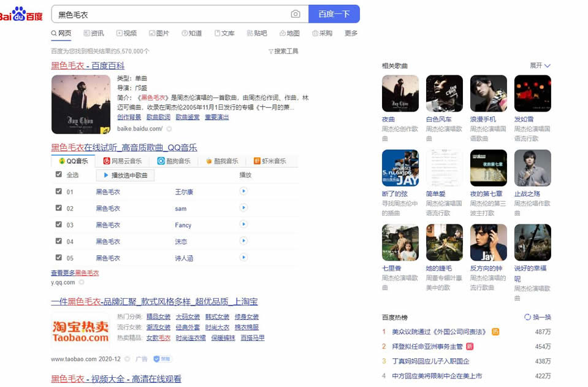The height and width of the screenshot is (387, 588).
Task: Check the 全选 checkbox
Action: (x=58, y=174)
